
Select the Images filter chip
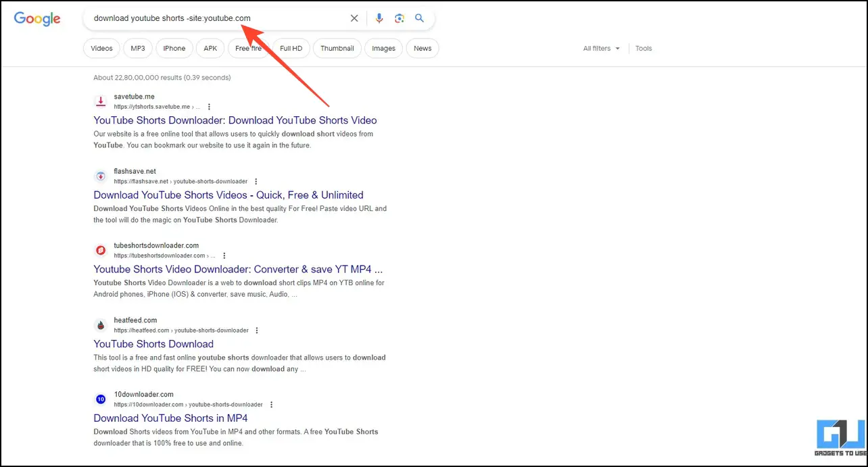(x=383, y=48)
